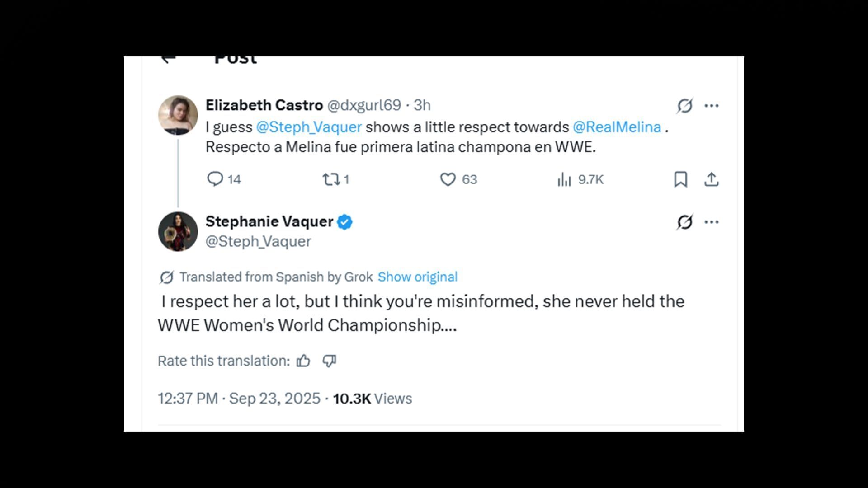Click the back arrow at top
This screenshot has width=868, height=488.
168,59
